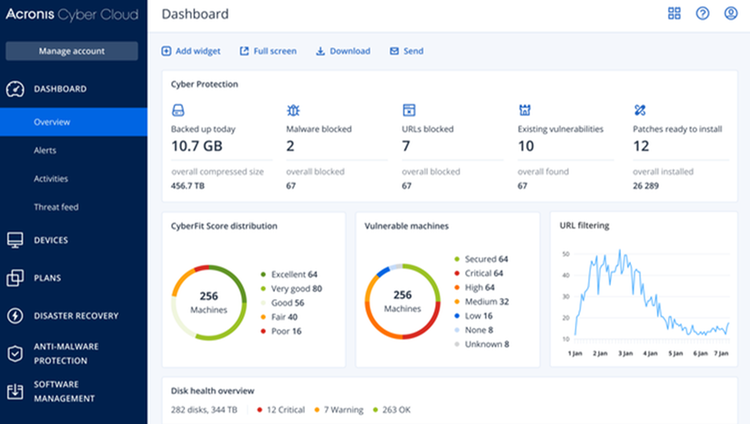Expand Disaster Recovery in the sidebar
Image resolution: width=750 pixels, height=424 pixels.
click(x=78, y=316)
